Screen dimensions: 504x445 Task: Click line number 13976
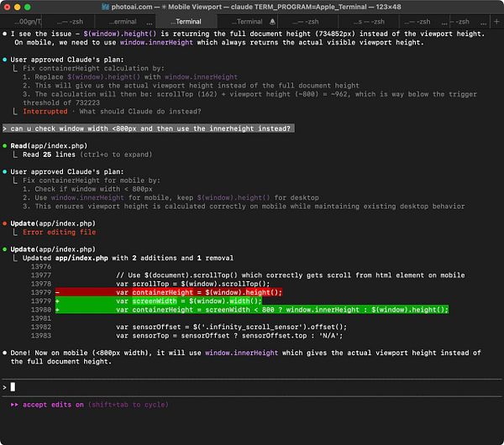click(41, 267)
